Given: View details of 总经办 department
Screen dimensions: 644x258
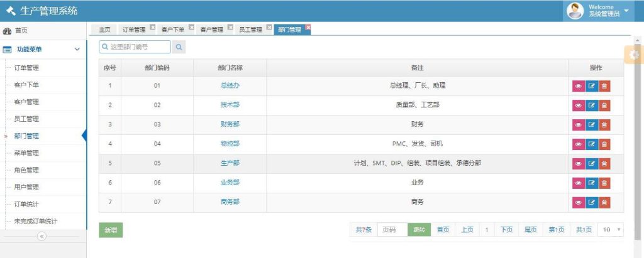Looking at the screenshot, I should point(579,87).
